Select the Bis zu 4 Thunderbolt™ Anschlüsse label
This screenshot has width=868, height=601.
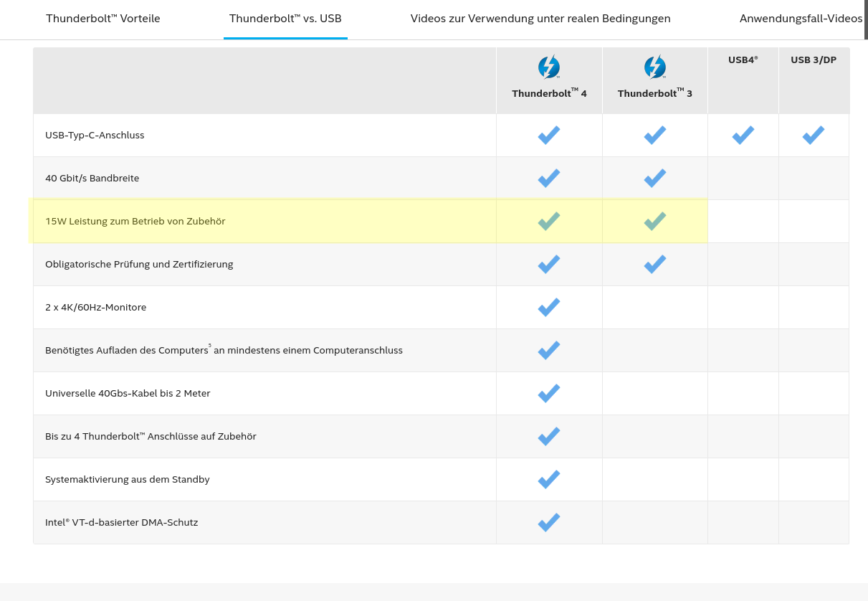point(151,437)
